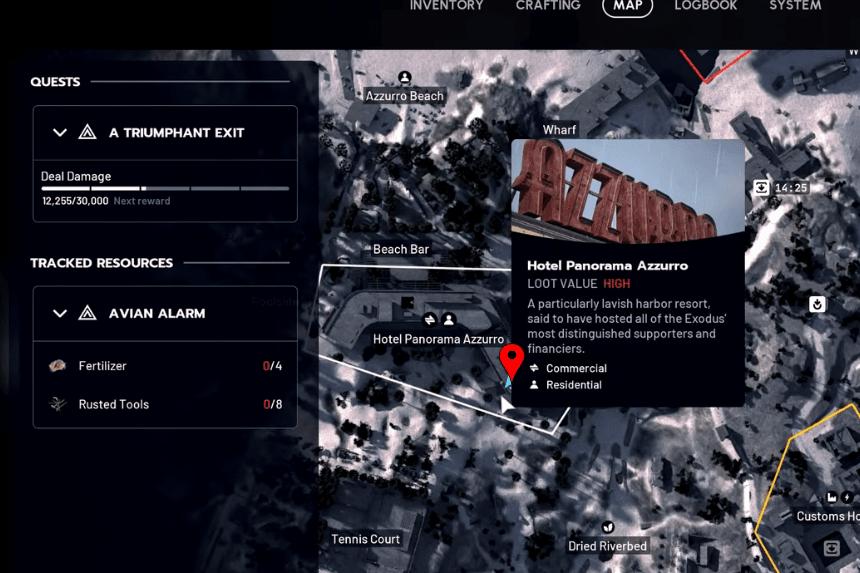Select the Tennis Court map label
This screenshot has width=860, height=573.
(x=365, y=539)
